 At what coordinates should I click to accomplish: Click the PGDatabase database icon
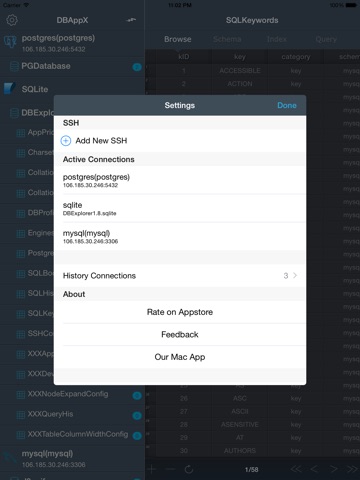click(x=14, y=66)
